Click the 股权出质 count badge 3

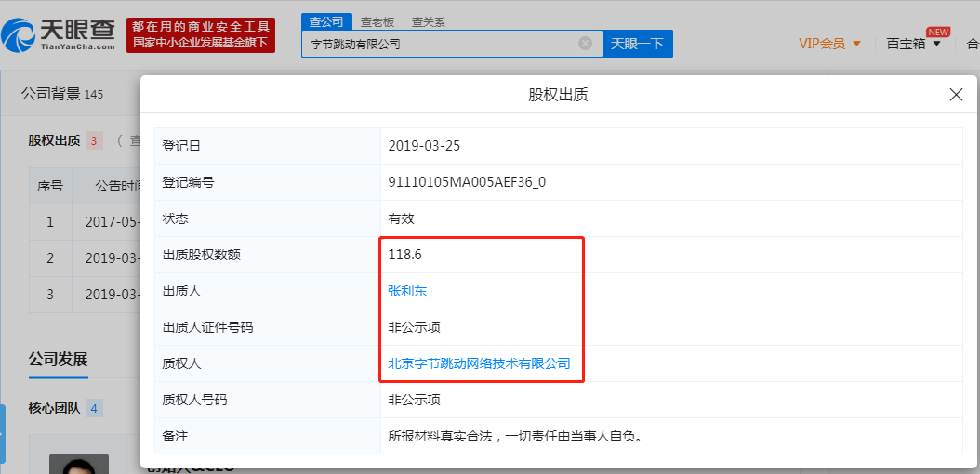94,140
